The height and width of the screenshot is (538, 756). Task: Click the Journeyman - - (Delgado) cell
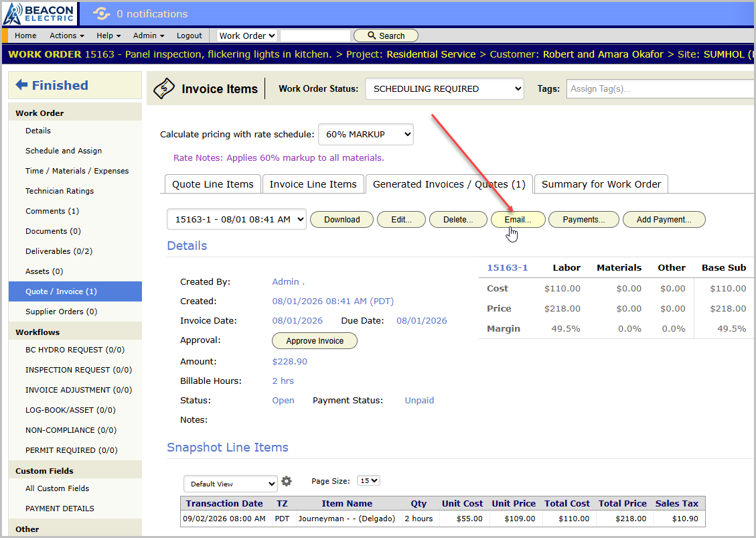tap(347, 519)
